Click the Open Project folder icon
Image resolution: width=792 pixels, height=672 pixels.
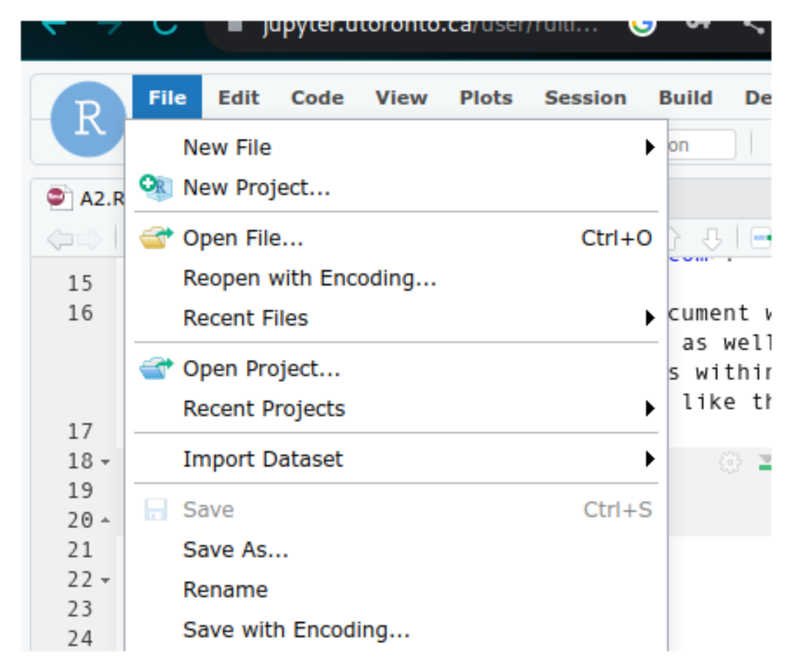tap(155, 368)
